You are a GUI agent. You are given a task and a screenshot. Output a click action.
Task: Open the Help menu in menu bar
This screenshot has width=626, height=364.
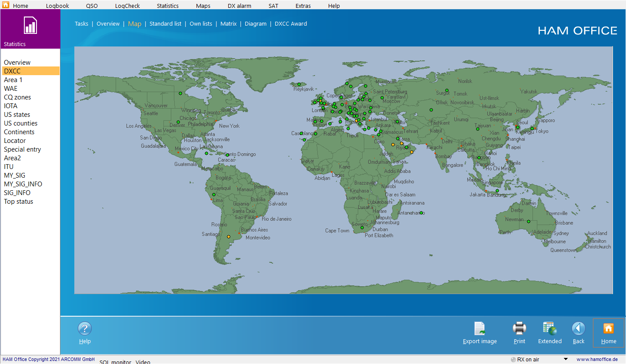click(334, 6)
